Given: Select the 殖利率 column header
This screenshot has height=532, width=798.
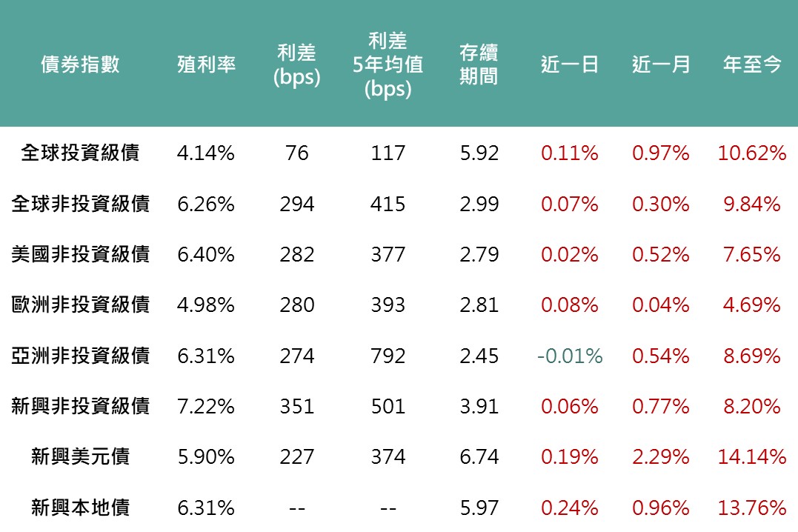Looking at the screenshot, I should pyautogui.click(x=206, y=64).
